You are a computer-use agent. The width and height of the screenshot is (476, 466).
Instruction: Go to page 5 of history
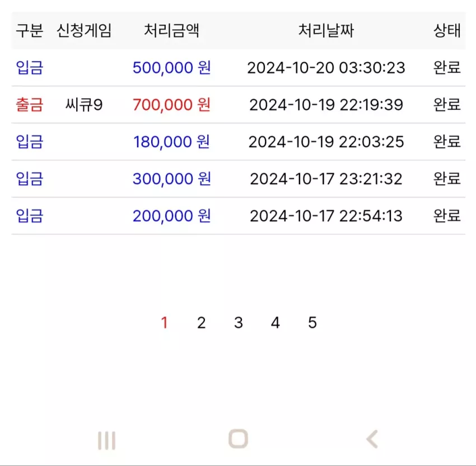[x=312, y=323]
